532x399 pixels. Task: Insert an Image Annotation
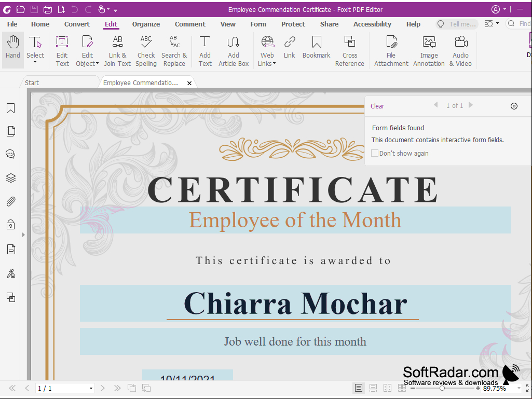[429, 50]
